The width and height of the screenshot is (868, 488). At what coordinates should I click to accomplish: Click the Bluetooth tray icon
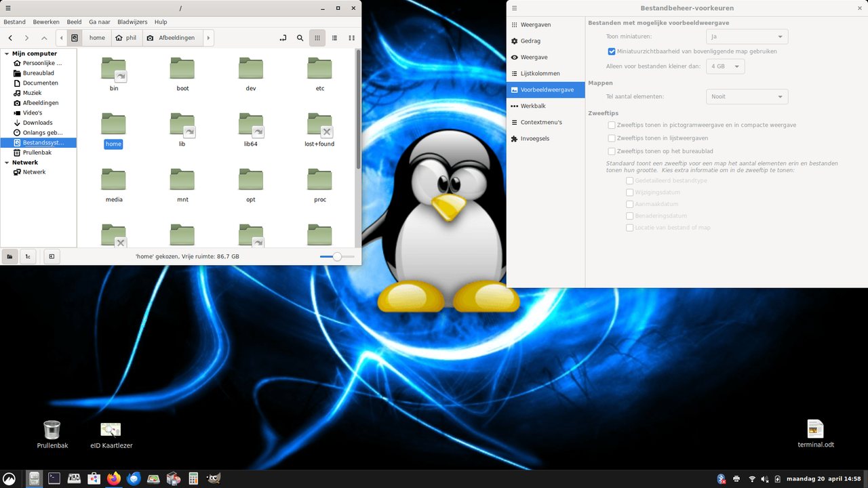coord(722,479)
